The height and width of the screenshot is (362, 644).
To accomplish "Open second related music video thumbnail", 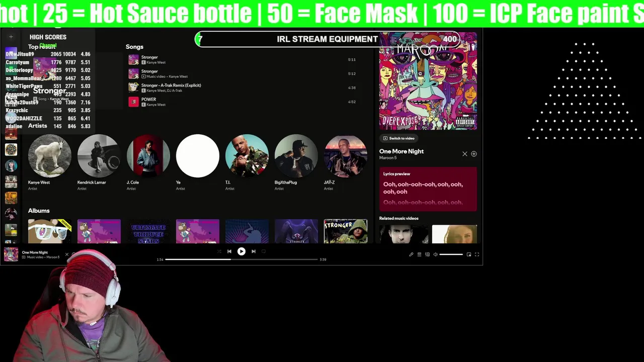I will (x=454, y=234).
